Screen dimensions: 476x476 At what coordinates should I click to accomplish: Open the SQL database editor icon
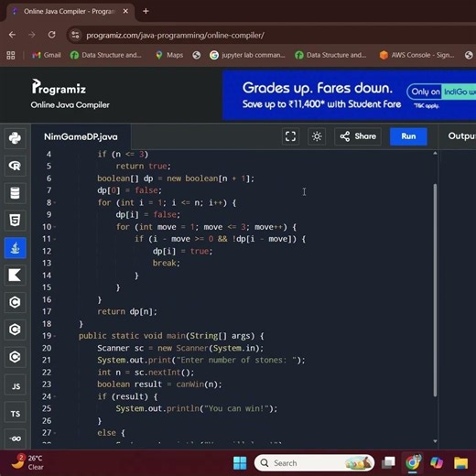tap(15, 193)
